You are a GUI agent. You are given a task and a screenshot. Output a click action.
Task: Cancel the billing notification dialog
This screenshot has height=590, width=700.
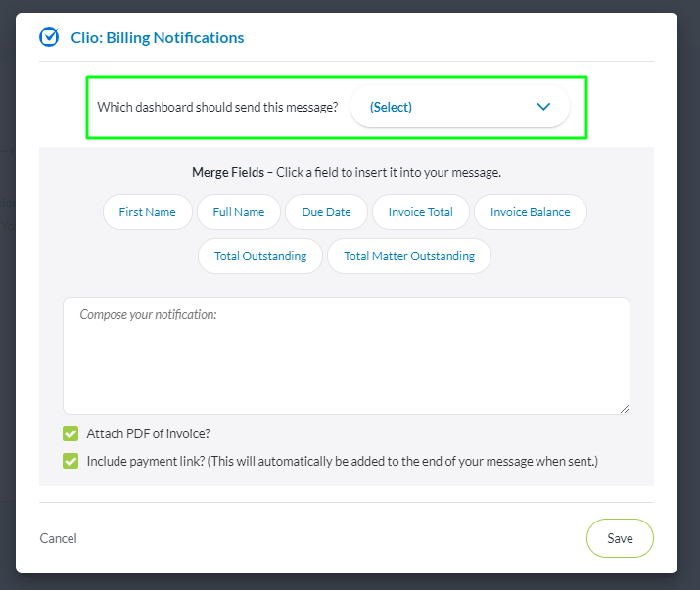point(58,538)
